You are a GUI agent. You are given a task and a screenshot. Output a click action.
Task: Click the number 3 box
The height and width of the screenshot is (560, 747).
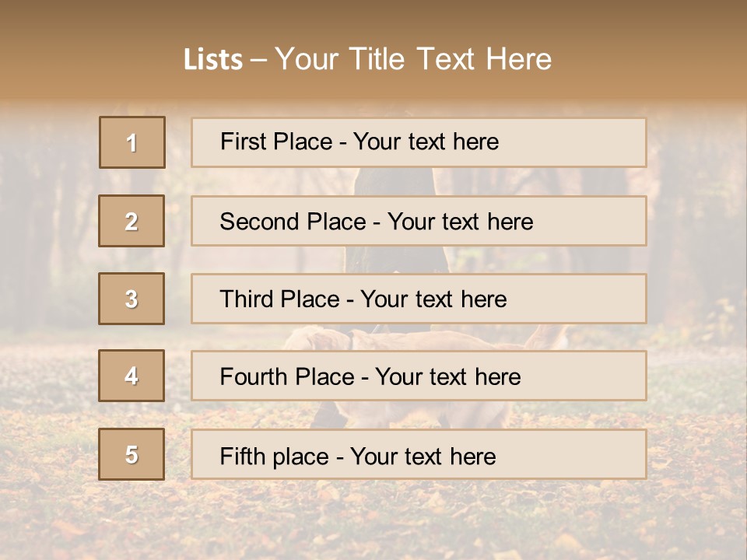tap(132, 299)
